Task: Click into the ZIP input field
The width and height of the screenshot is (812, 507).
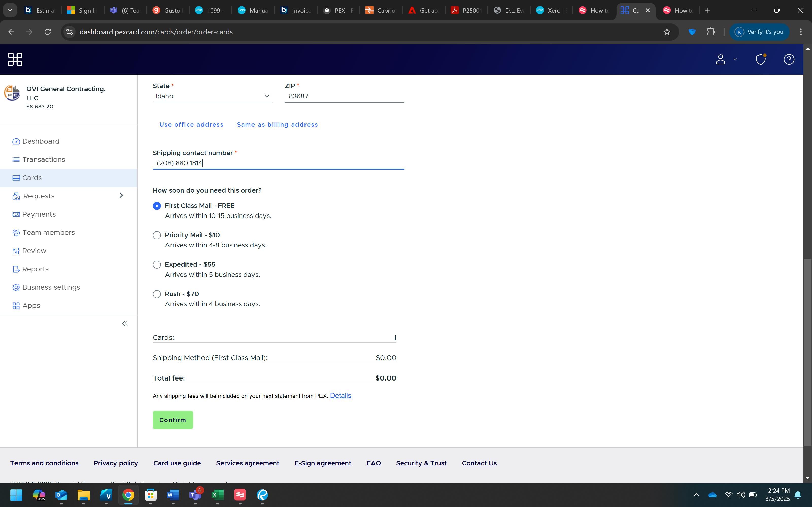Action: click(344, 96)
